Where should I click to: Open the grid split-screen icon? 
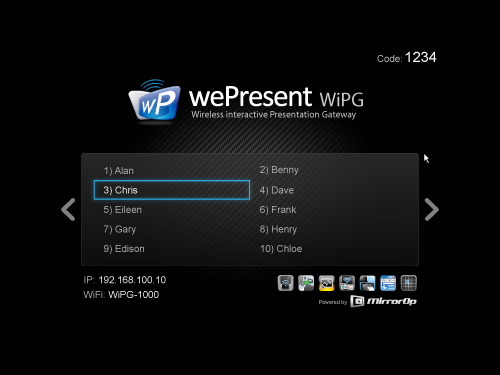tap(409, 283)
